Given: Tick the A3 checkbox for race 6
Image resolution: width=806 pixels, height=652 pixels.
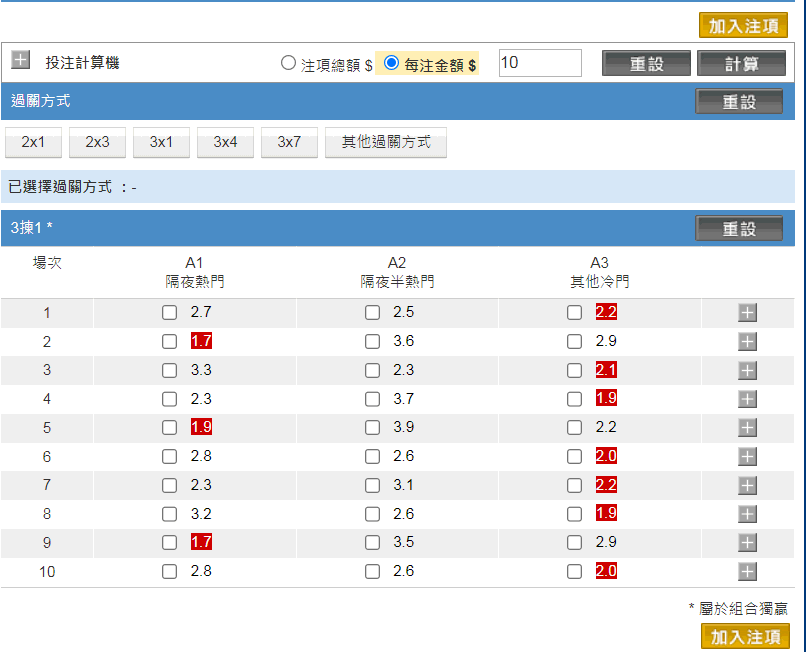Looking at the screenshot, I should [574, 457].
